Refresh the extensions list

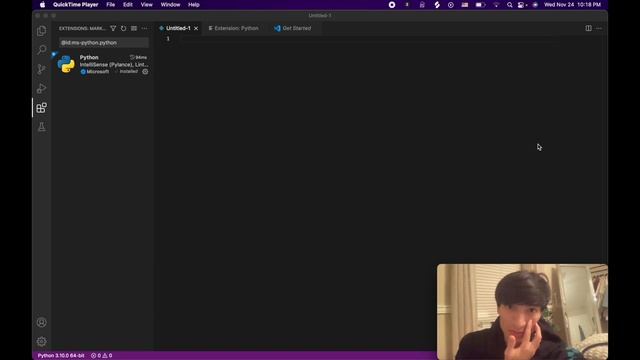(123, 29)
